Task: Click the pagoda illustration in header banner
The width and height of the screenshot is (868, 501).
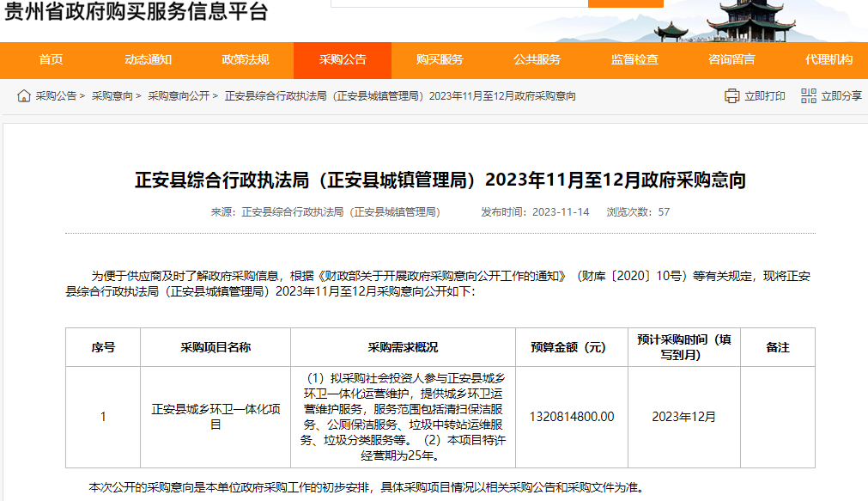Action: pos(750,21)
